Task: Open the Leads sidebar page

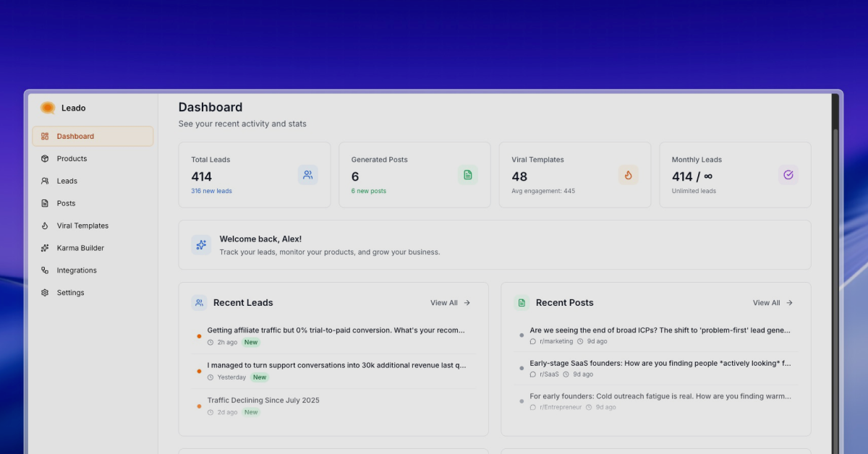Action: click(x=67, y=181)
